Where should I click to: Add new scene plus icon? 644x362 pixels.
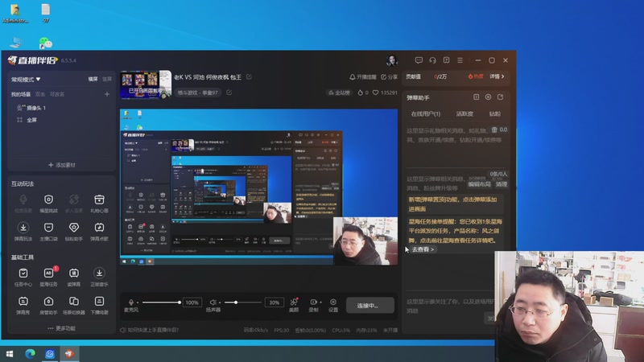coord(107,94)
